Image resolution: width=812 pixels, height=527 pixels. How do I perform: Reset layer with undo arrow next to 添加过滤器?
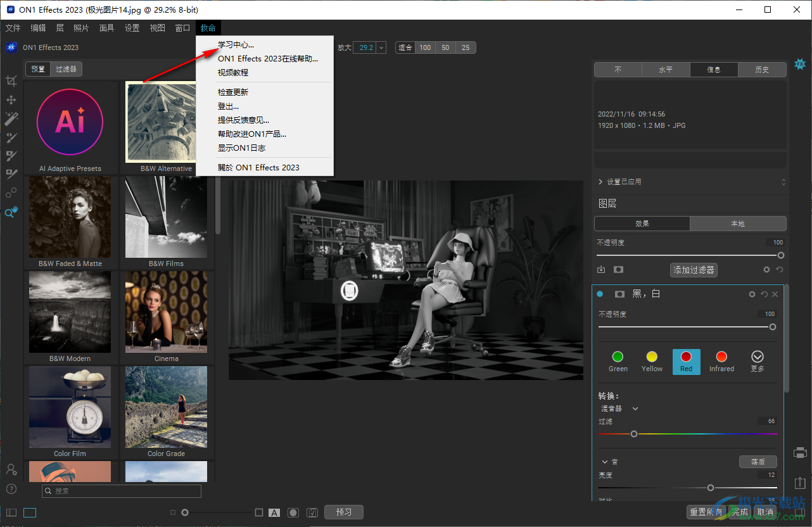(x=780, y=270)
